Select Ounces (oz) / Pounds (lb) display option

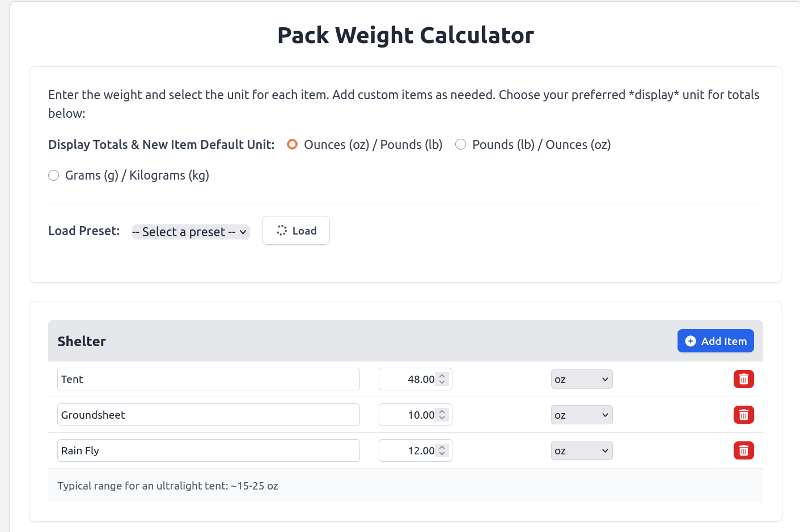tap(292, 144)
